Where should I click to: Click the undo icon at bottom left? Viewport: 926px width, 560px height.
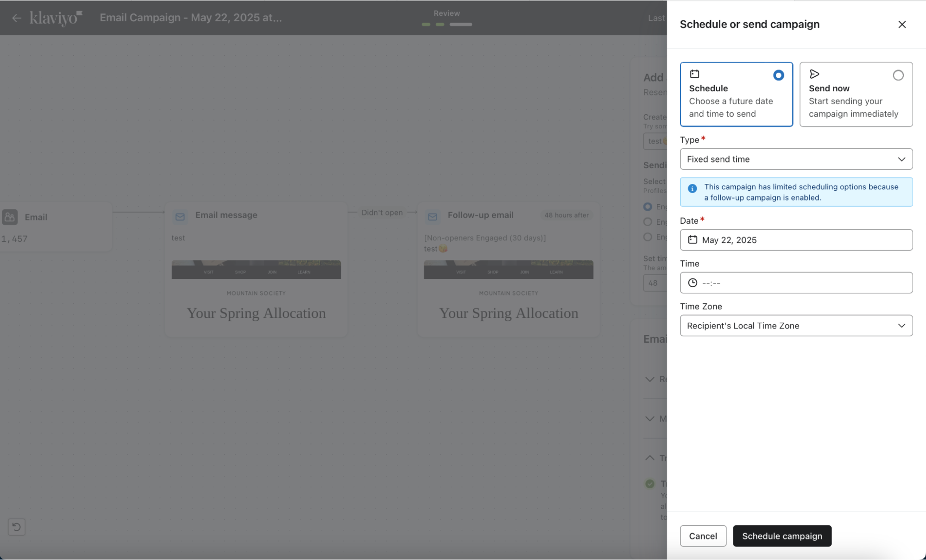coord(17,527)
